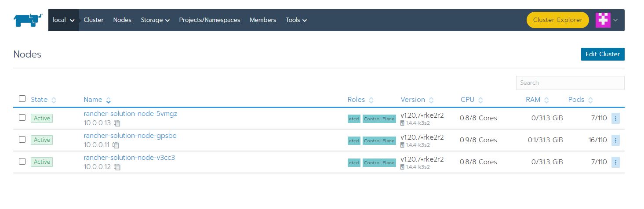This screenshot has height=209, width=644.
Task: Copy IP address 10.0.0.13 to clipboard
Action: [117, 123]
